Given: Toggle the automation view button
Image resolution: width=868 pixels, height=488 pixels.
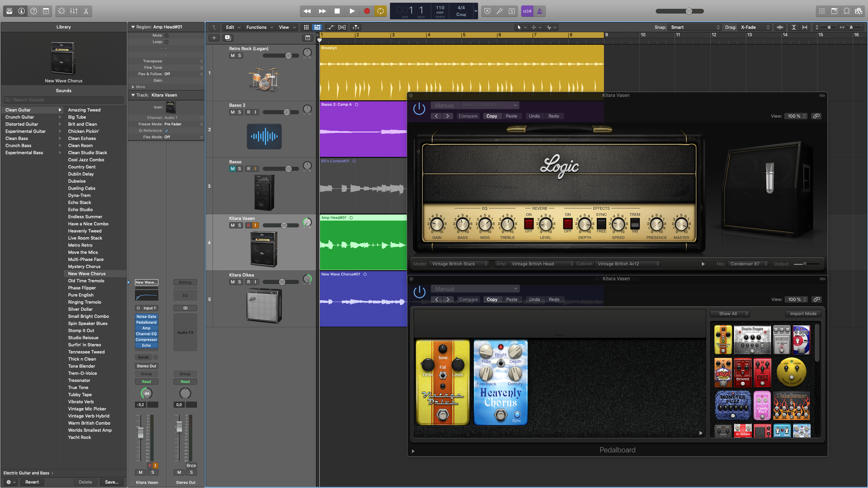Looking at the screenshot, I should 330,27.
